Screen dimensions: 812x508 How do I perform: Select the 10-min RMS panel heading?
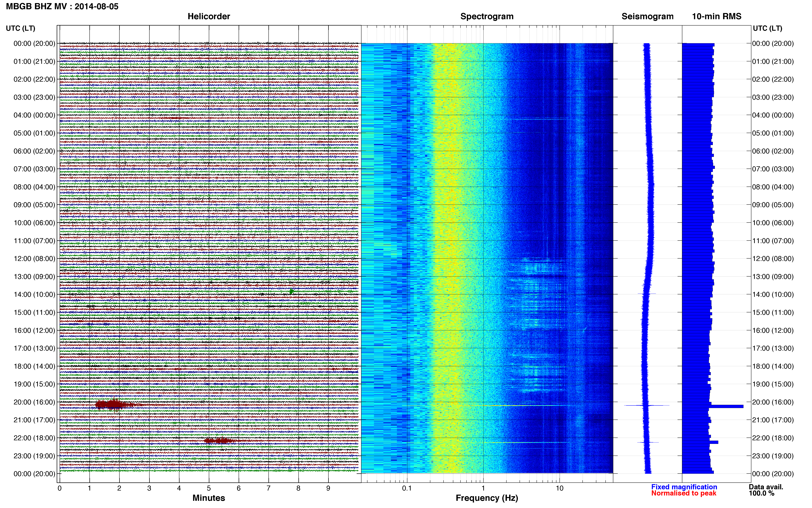(717, 16)
